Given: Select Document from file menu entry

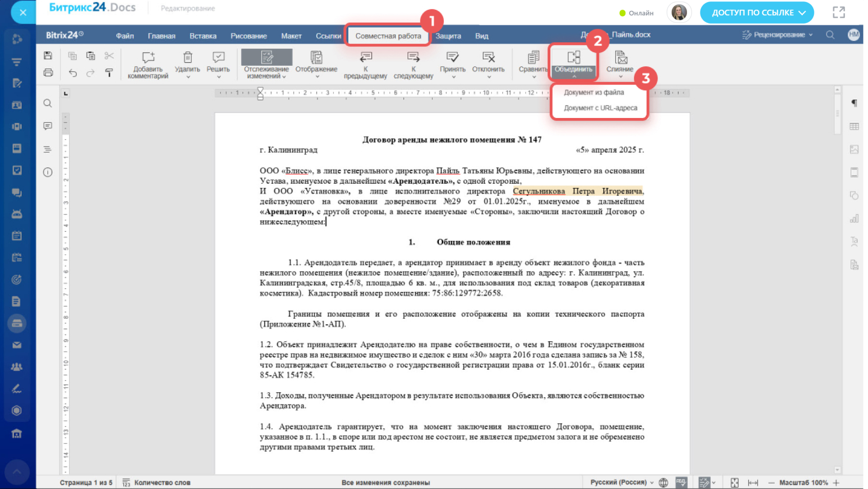Looking at the screenshot, I should pos(594,92).
